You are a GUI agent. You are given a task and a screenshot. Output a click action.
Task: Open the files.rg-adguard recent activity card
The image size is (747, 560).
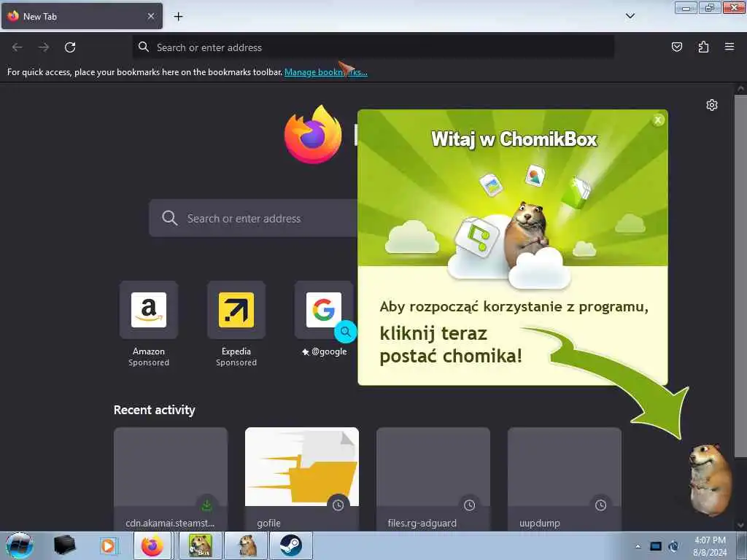point(433,479)
